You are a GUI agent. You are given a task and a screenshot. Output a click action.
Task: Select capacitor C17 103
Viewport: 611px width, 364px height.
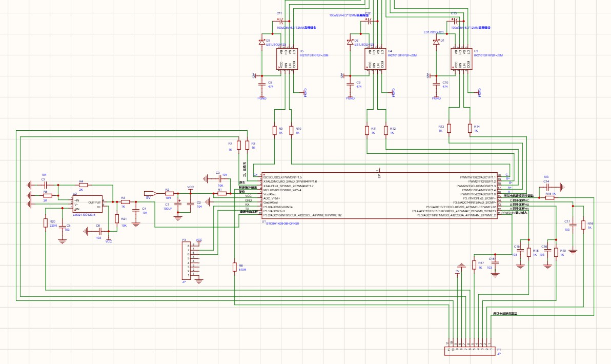(573, 225)
